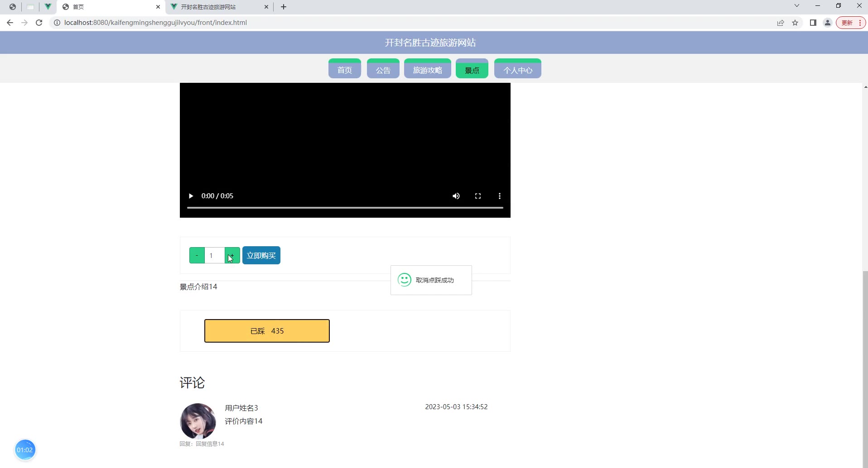Go back to previous page

click(x=10, y=23)
